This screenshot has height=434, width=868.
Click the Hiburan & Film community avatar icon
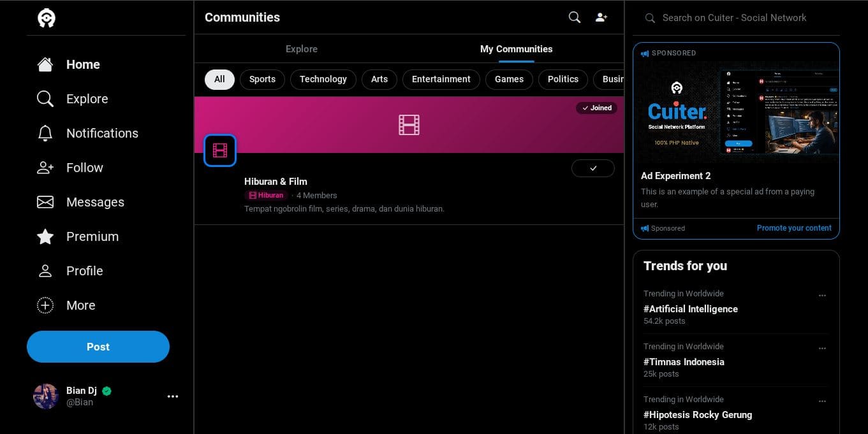220,150
